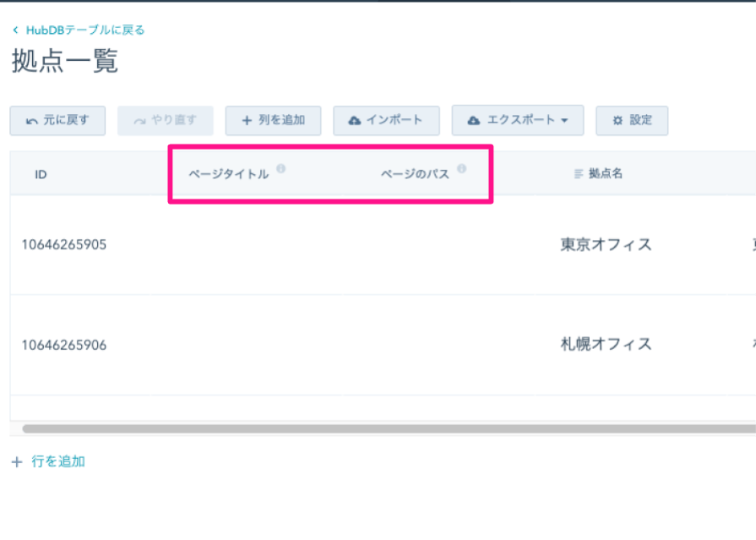The height and width of the screenshot is (540, 756).
Task: Click the 東京オフィス cell
Action: pos(606,245)
